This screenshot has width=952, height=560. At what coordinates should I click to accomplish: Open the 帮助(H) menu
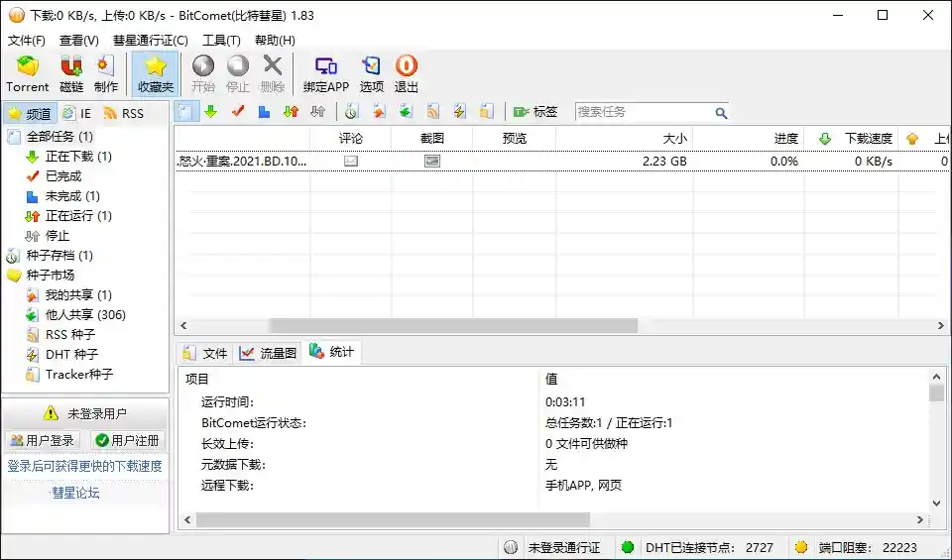[x=275, y=40]
